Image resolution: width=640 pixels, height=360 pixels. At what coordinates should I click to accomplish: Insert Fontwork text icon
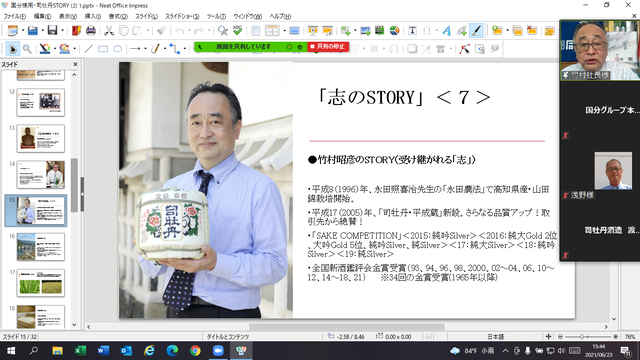[x=447, y=31]
